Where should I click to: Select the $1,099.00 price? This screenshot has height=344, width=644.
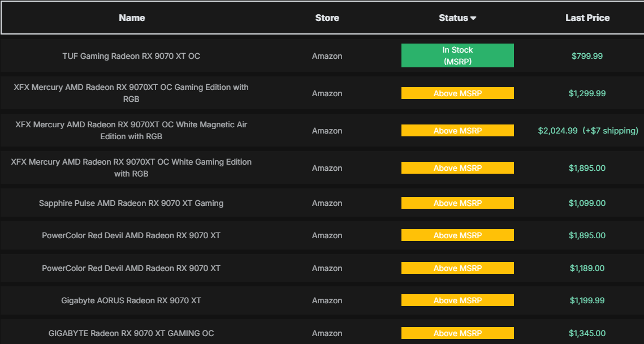point(587,203)
